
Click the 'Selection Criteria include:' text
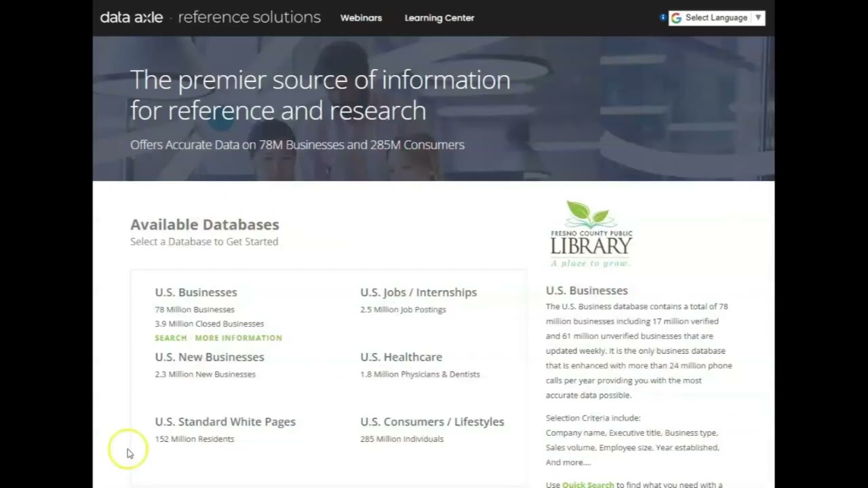click(593, 418)
